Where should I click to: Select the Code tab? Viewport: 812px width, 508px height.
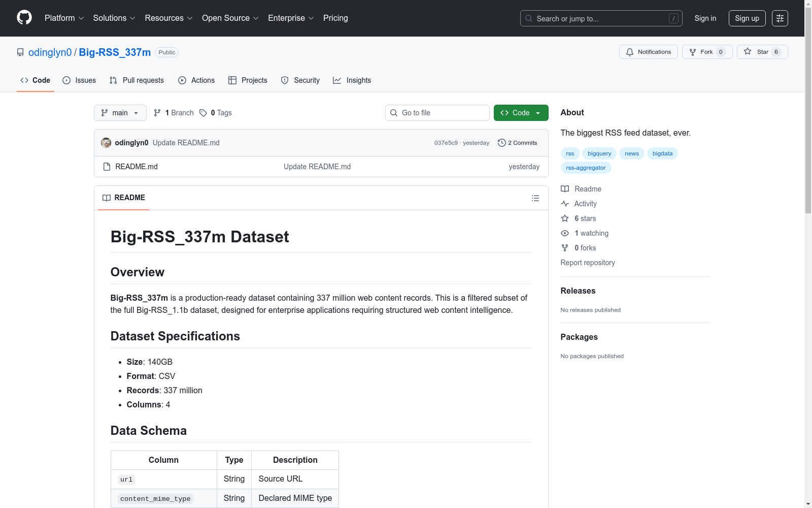(x=36, y=80)
